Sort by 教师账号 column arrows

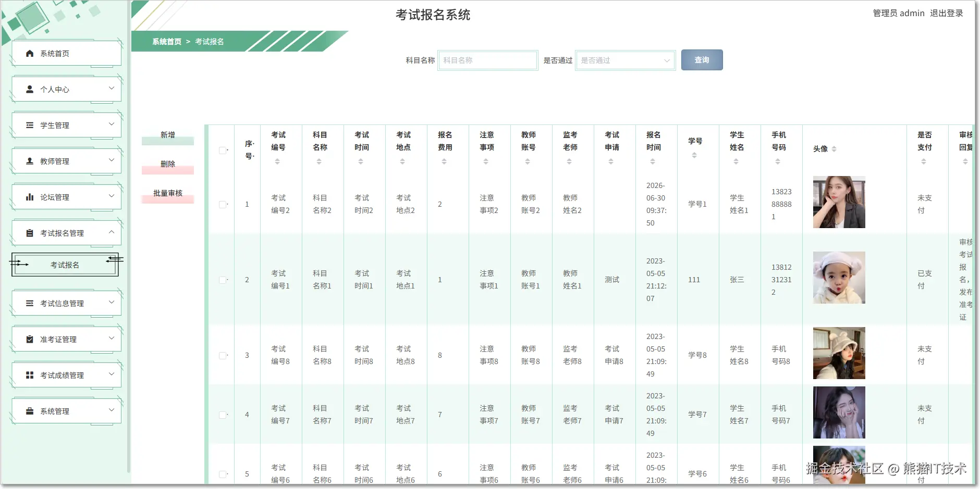click(528, 161)
